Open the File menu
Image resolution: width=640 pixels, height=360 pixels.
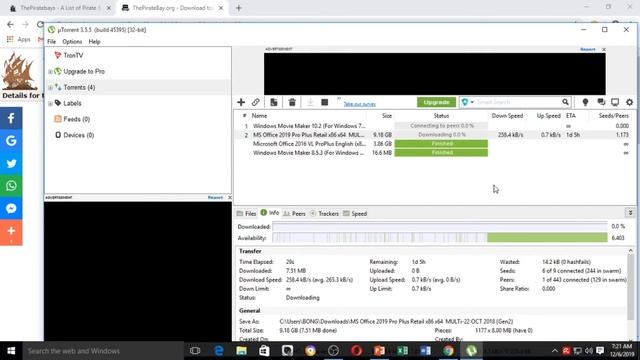tap(51, 42)
